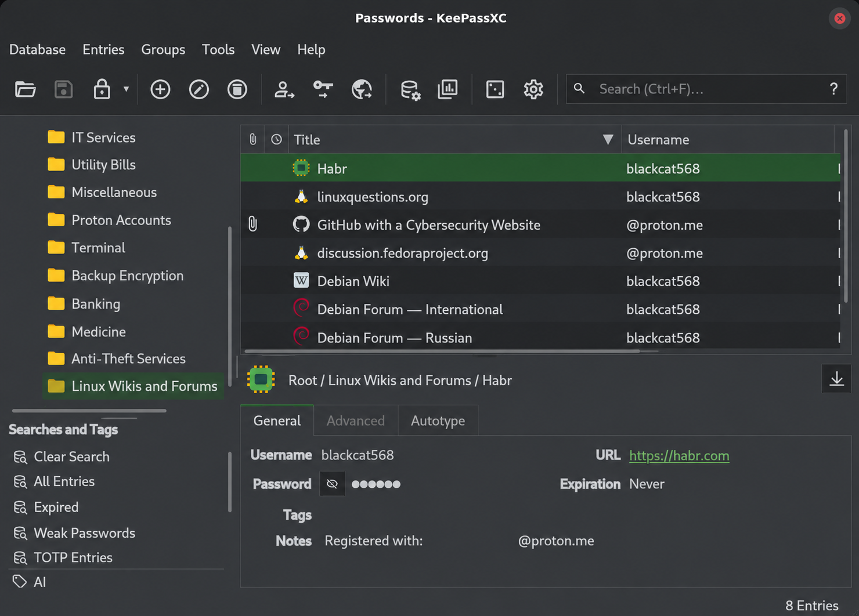Switch to the Autotype tab
Image resolution: width=859 pixels, height=616 pixels.
pyautogui.click(x=438, y=421)
